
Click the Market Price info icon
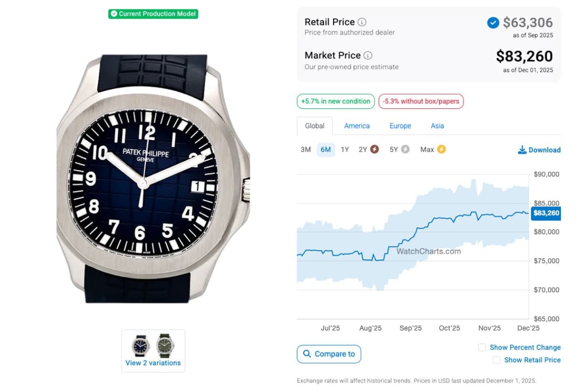pos(368,55)
